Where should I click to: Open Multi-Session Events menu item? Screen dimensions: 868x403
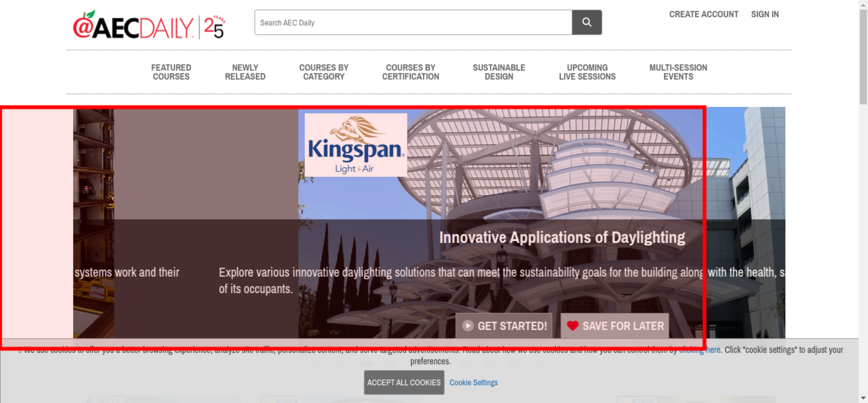[x=678, y=72]
